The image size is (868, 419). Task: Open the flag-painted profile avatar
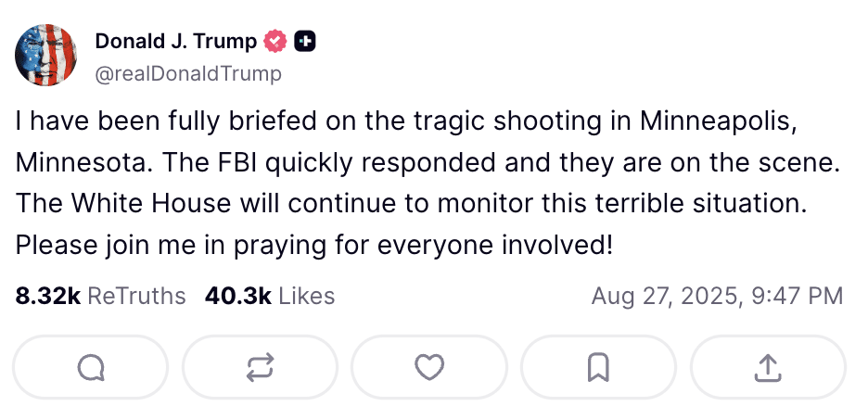coord(46,56)
